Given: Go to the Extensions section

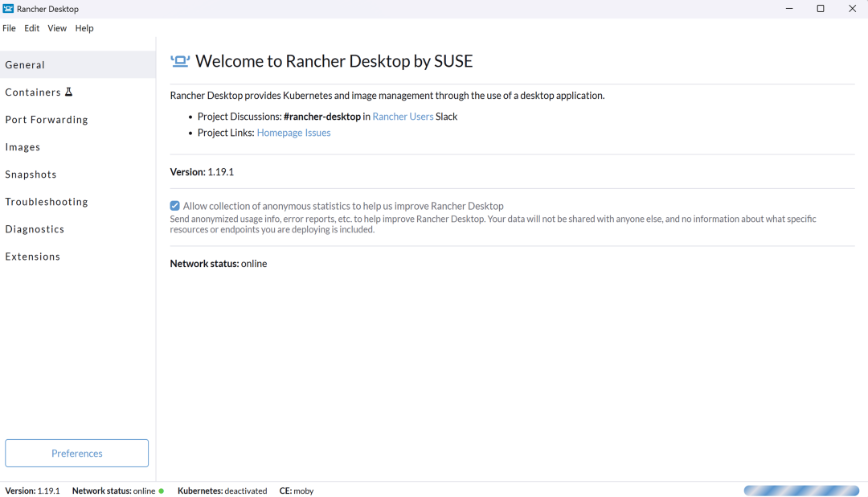Looking at the screenshot, I should (x=77, y=257).
